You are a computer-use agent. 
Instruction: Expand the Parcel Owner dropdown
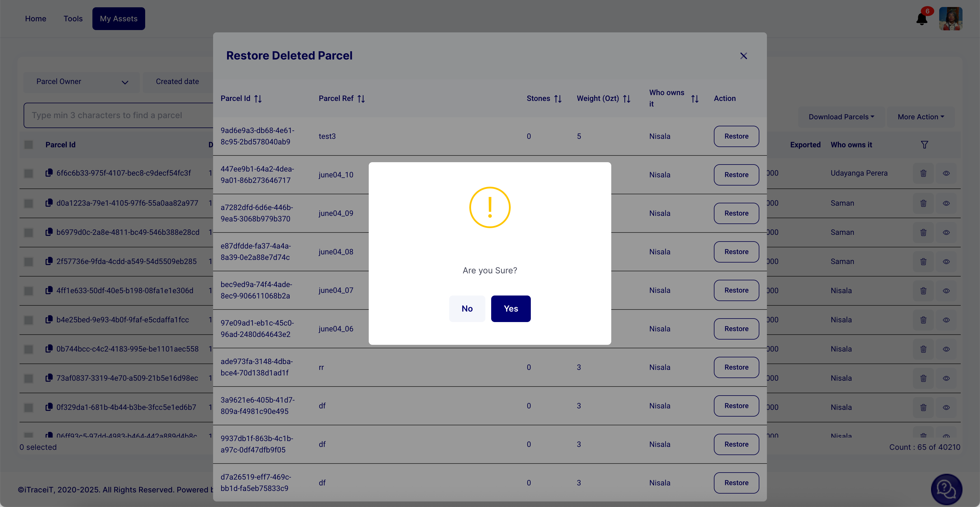point(82,82)
